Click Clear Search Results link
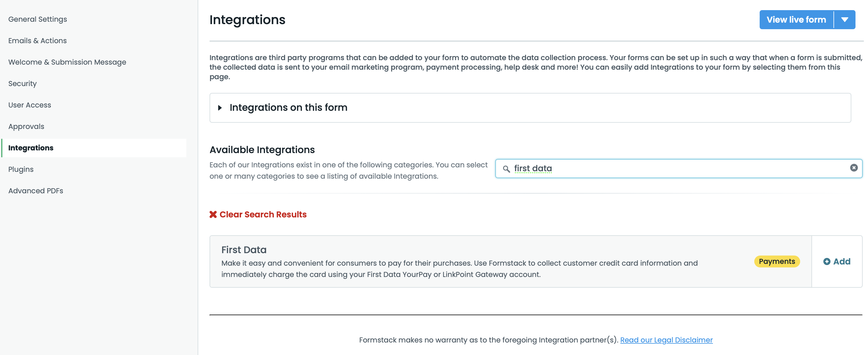The height and width of the screenshot is (355, 868). coord(263,214)
